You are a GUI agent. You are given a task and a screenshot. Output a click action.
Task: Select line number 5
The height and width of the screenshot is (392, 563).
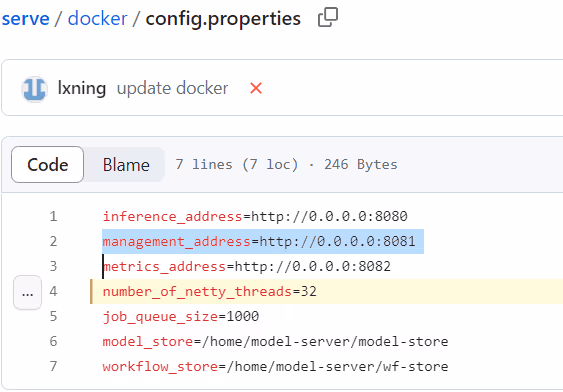[53, 316]
